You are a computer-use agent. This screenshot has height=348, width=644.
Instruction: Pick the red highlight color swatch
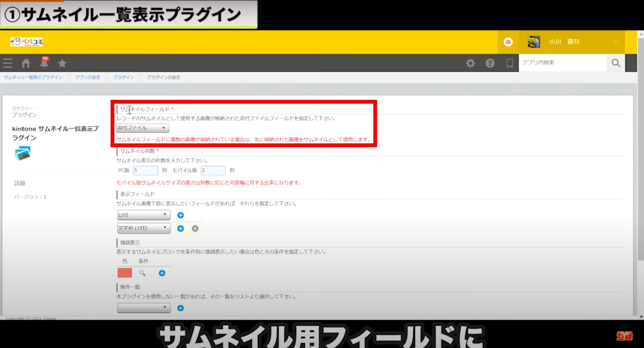point(124,273)
